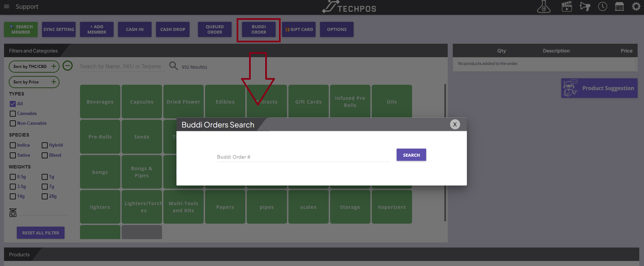The height and width of the screenshot is (266, 644).
Task: Open Options
Action: tap(337, 29)
